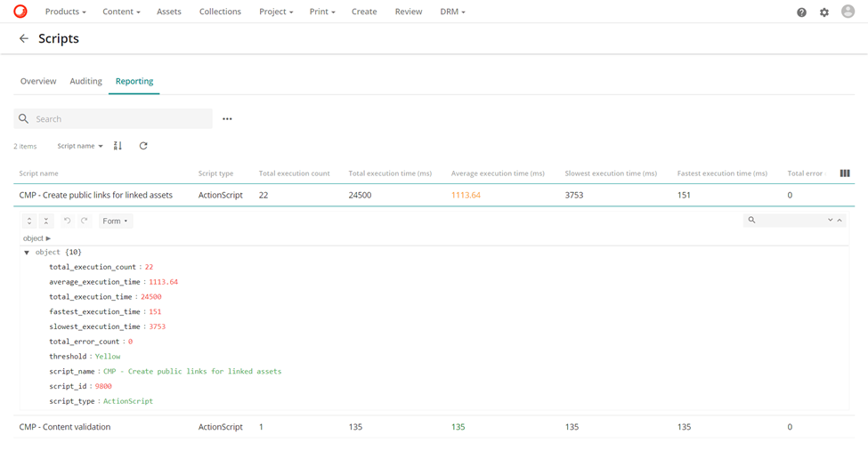Open the user profile avatar
Screen dimensions: 868x475
(848, 12)
